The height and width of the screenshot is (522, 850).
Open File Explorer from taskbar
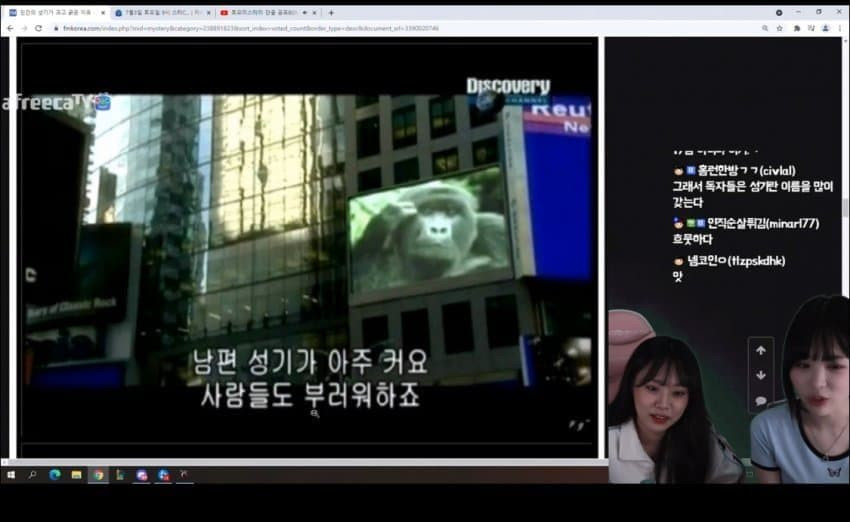click(76, 475)
